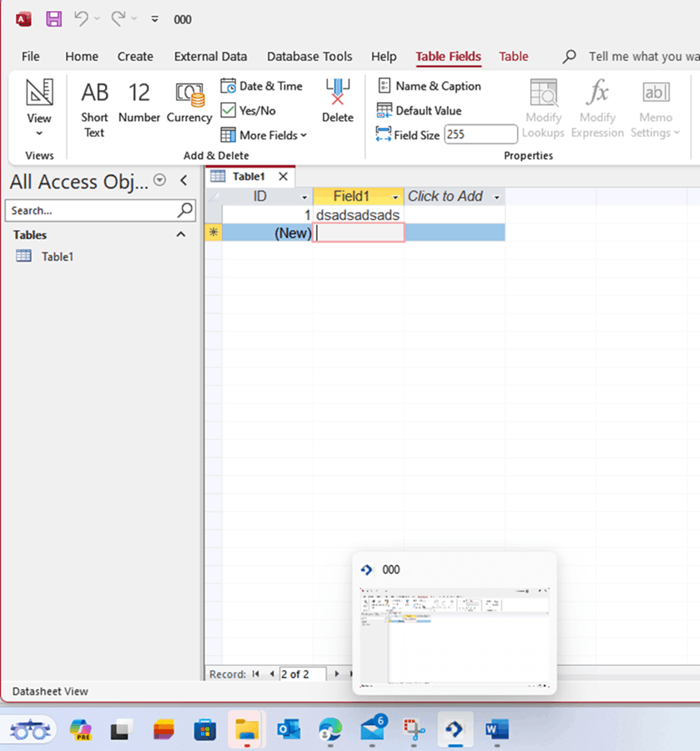Open Memo Settings dropdown
This screenshot has width=700, height=751.
point(655,108)
